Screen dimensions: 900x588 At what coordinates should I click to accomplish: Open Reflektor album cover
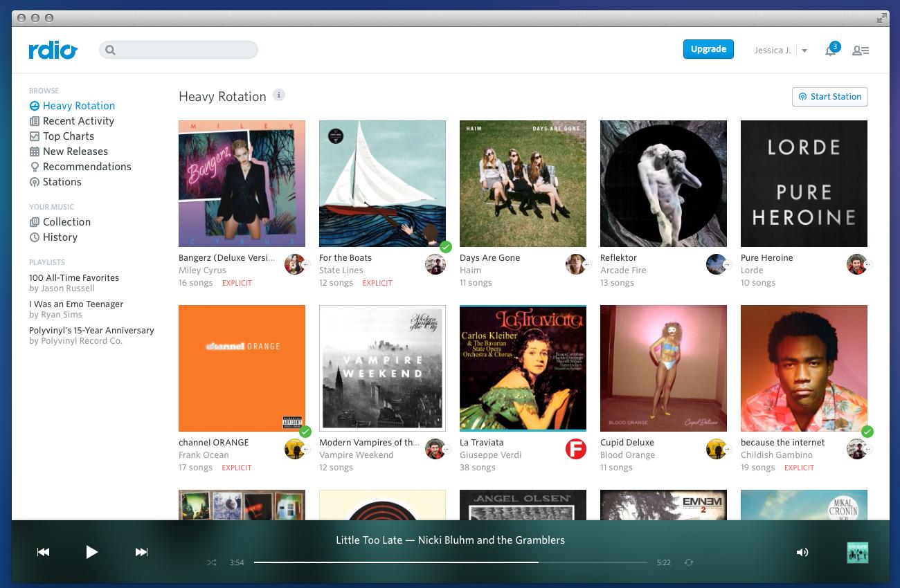click(x=663, y=183)
